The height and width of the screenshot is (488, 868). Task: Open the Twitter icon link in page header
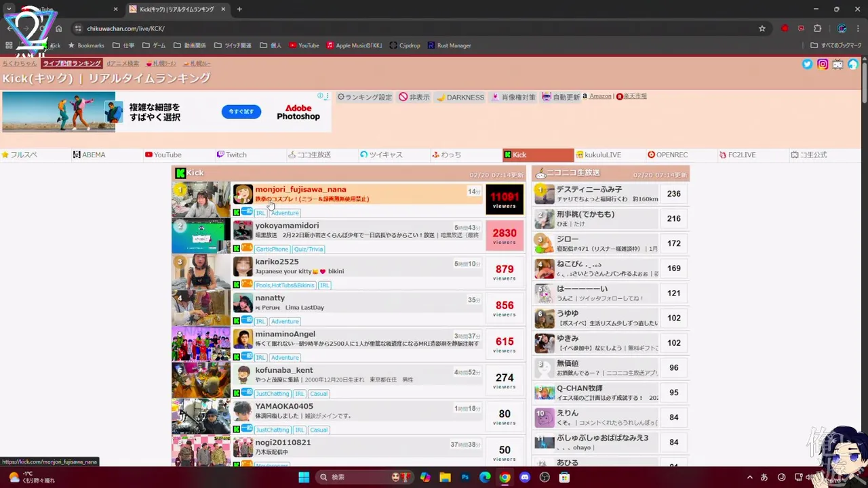tap(807, 64)
